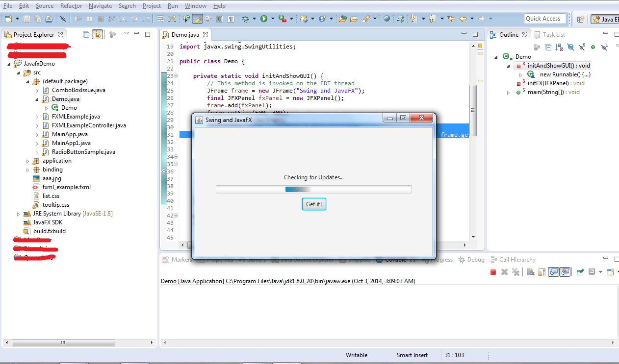Click the Save All toolbar icon
This screenshot has width=619, height=364.
coord(38,19)
